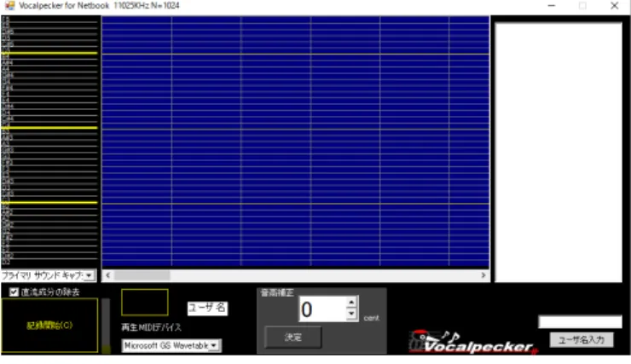Click the white user list panel
The height and width of the screenshot is (364, 631).
(559, 153)
